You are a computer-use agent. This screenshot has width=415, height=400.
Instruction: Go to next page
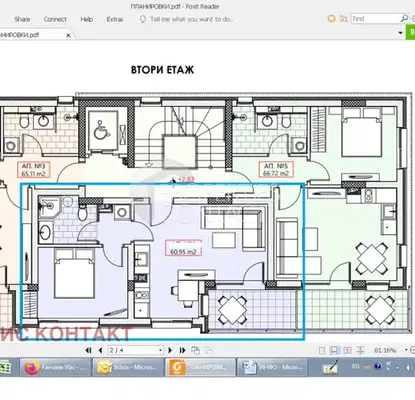click(170, 350)
